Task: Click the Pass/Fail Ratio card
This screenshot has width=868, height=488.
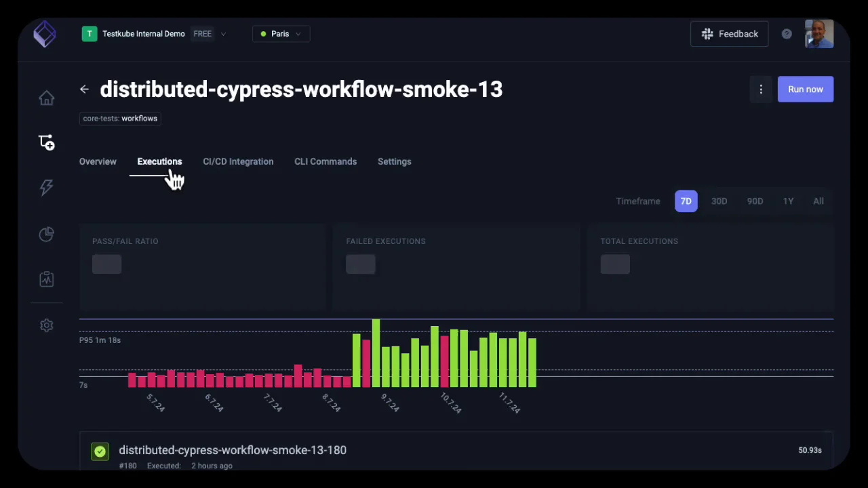Action: point(203,267)
